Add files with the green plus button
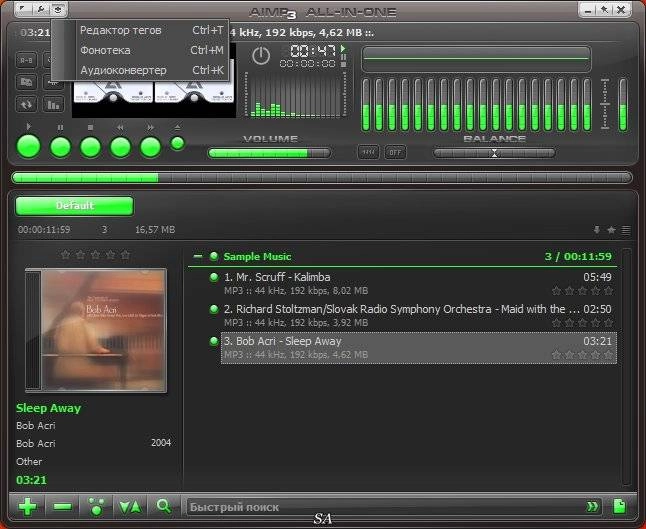This screenshot has width=646, height=529. pos(27,506)
